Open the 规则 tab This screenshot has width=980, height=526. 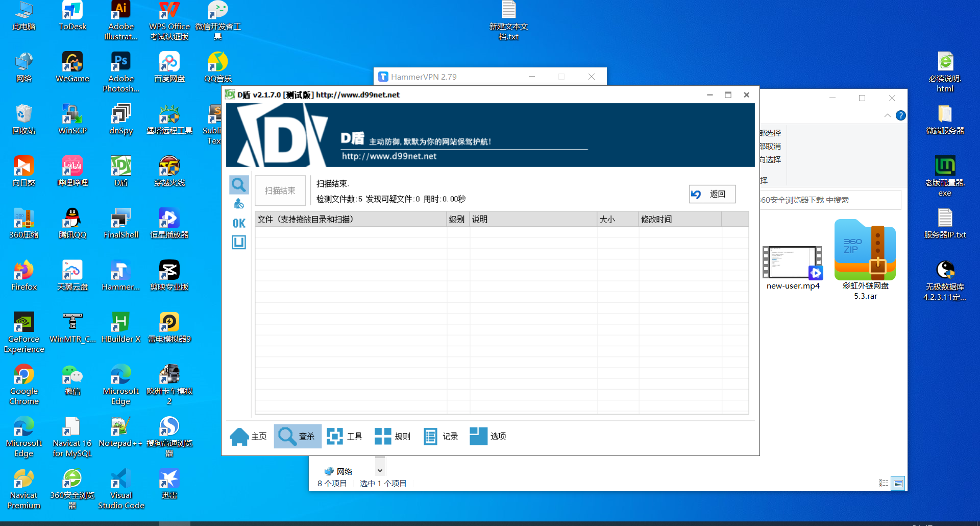pos(393,436)
